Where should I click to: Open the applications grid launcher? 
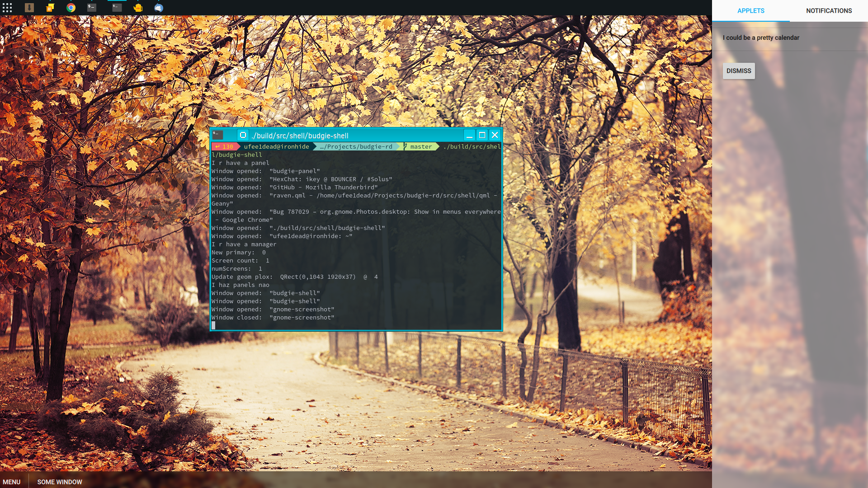click(7, 8)
